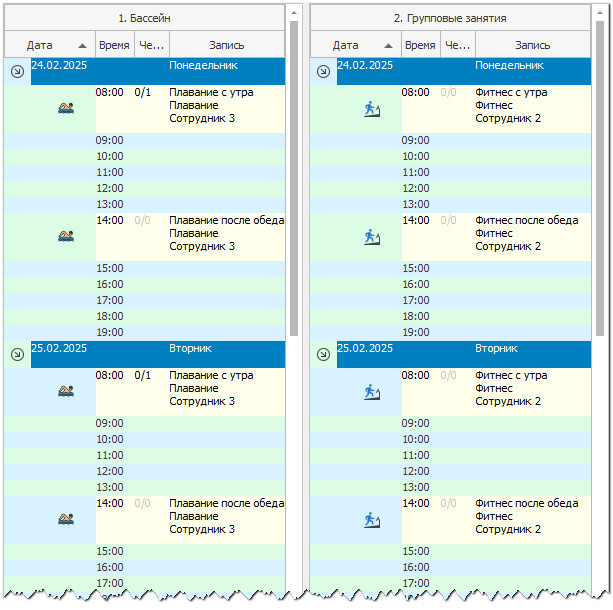This screenshot has width=613, height=610.
Task: Select the '1. Бассейн' panel title
Action: click(x=144, y=18)
